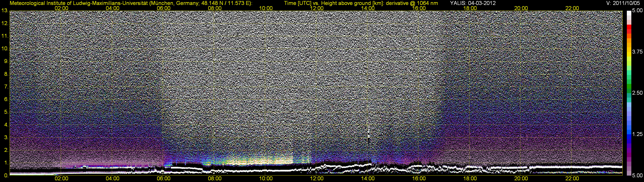Click the 12. height axis label
The height and width of the screenshot is (182, 644).
5,23
